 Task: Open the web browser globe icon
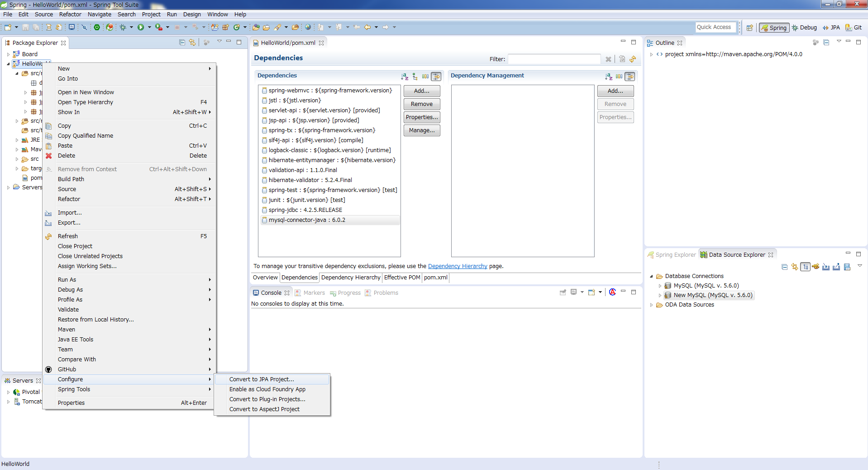click(308, 27)
